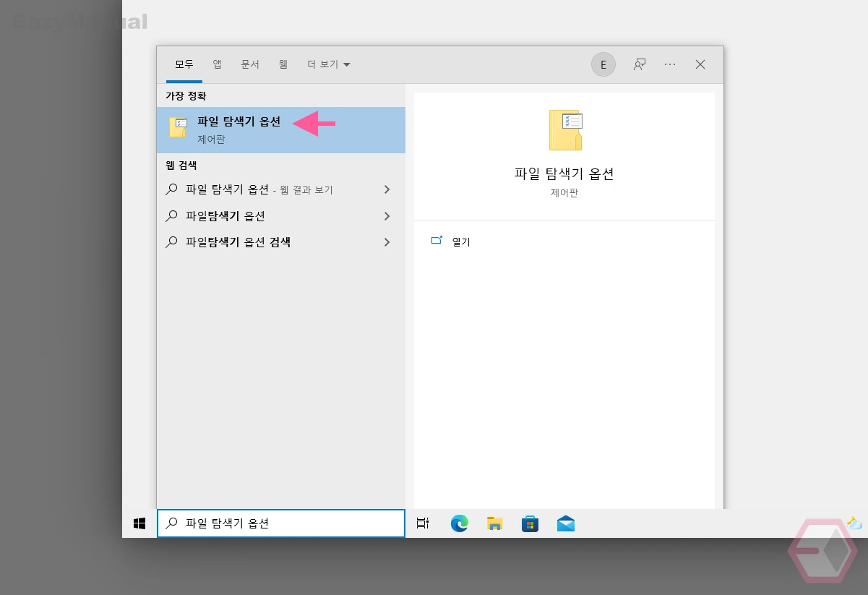
Task: Switch to the 문서 tab
Action: coord(250,64)
